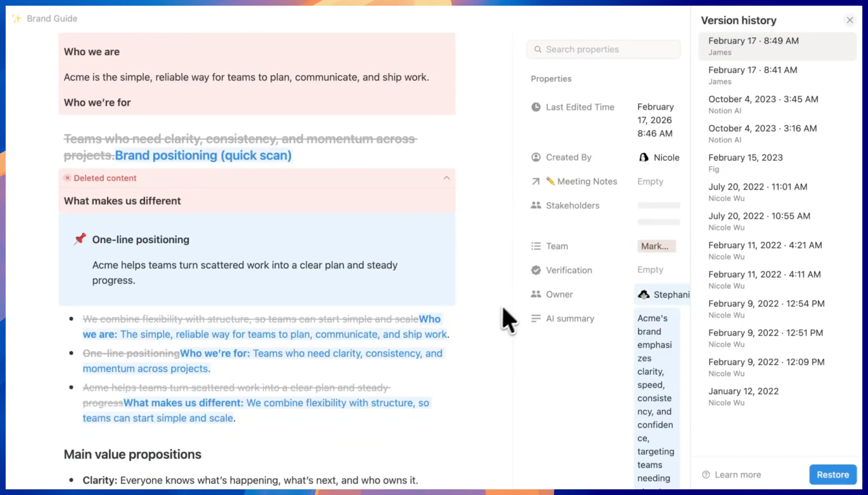868x495 pixels.
Task: Select version October 4, 2023 3:16 AM
Action: [x=777, y=134]
